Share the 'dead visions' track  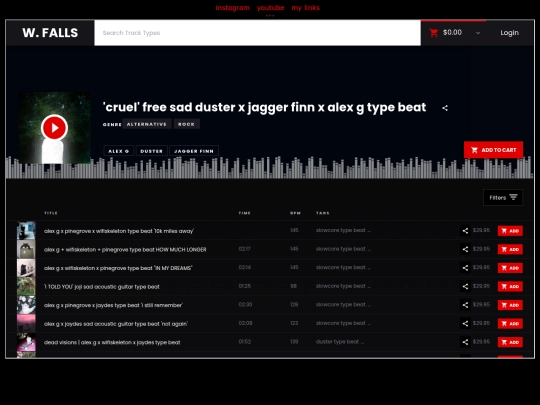tap(465, 342)
